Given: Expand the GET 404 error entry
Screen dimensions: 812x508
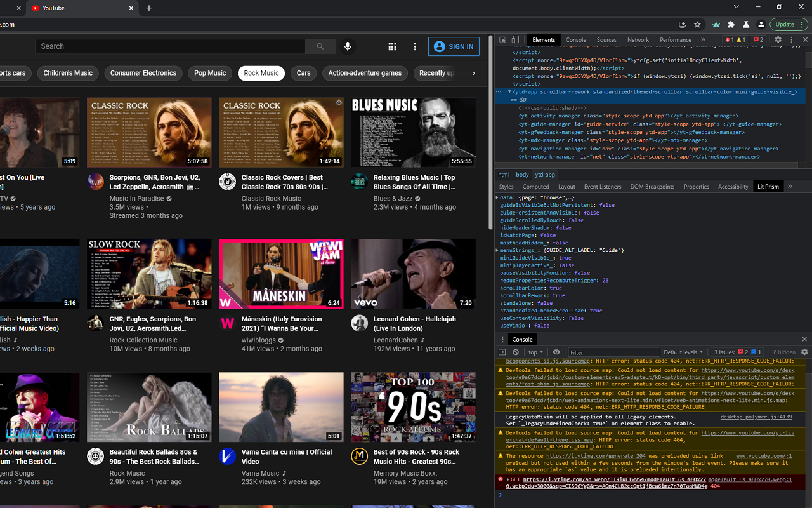Looking at the screenshot, I should click(x=507, y=479).
